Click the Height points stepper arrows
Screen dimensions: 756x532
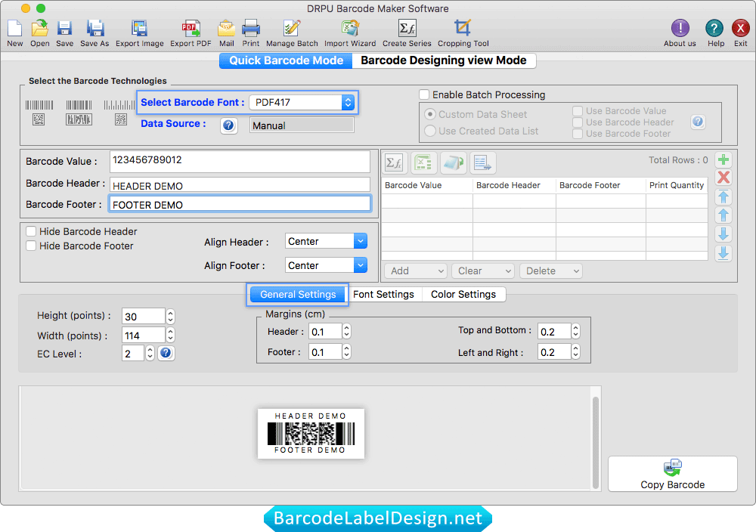tap(170, 316)
